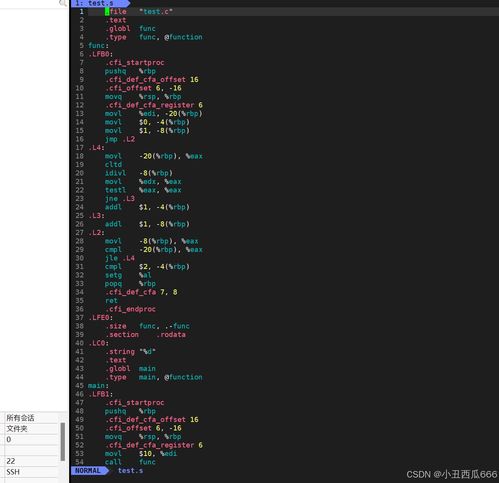499x483 pixels.
Task: Click '.size func, .-func' line
Action: [147, 326]
